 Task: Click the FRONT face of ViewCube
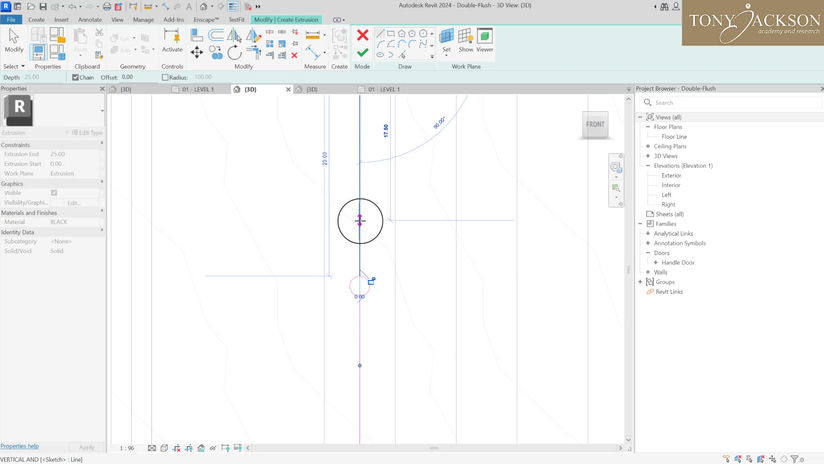595,125
